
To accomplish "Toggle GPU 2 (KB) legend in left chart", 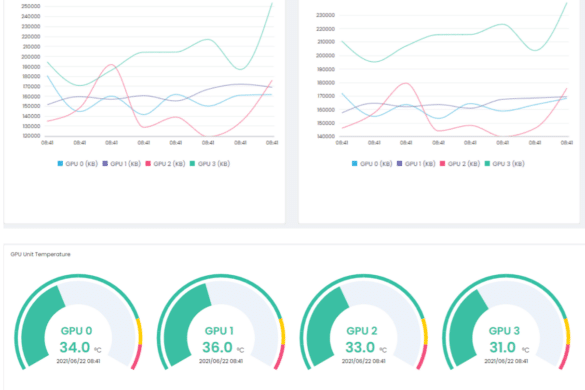I will (x=165, y=163).
